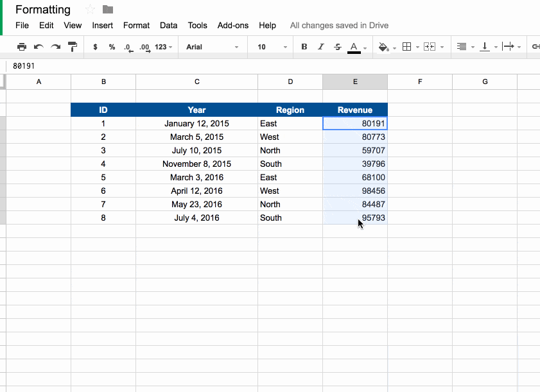Star the Formatting document
Screen dimensions: 540x392
click(x=91, y=9)
